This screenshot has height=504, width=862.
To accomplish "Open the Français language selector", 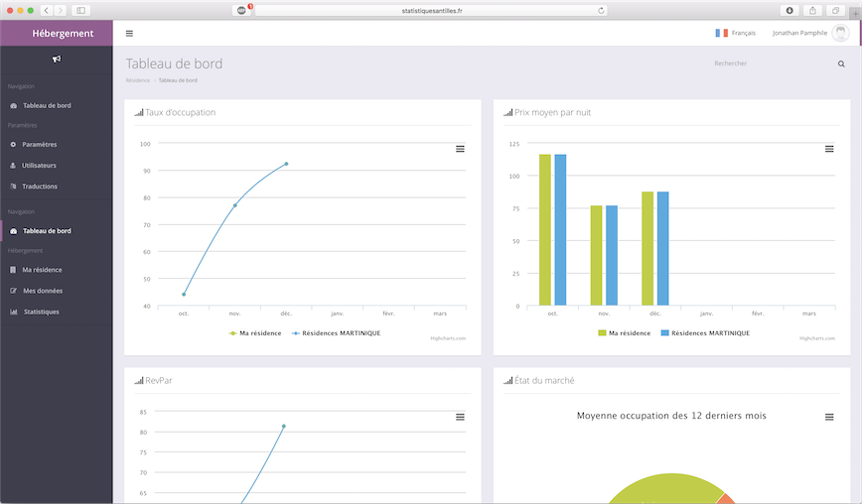I will [735, 33].
